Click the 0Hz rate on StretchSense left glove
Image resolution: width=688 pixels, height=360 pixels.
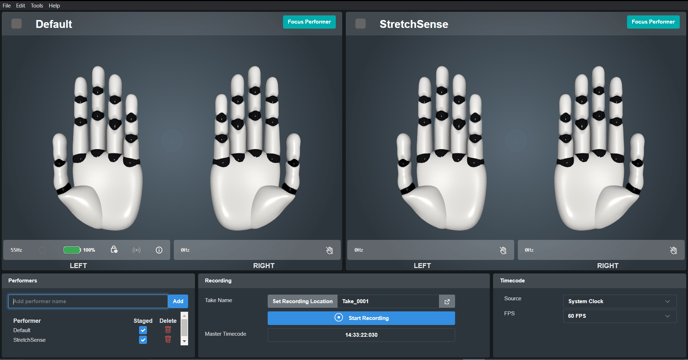(x=358, y=250)
